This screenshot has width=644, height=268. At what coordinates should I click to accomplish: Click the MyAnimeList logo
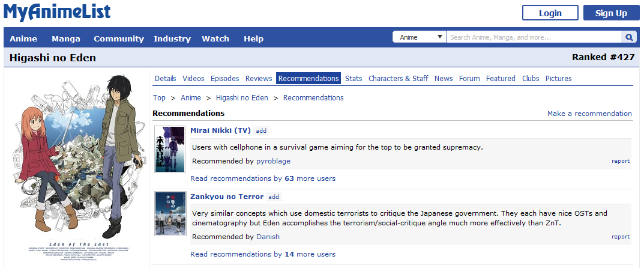point(57,13)
